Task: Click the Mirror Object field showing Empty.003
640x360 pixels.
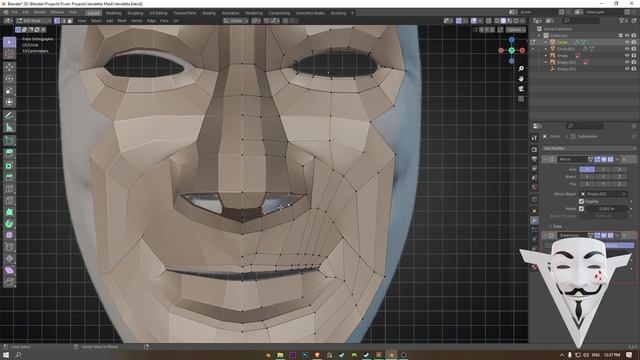Action: point(603,194)
